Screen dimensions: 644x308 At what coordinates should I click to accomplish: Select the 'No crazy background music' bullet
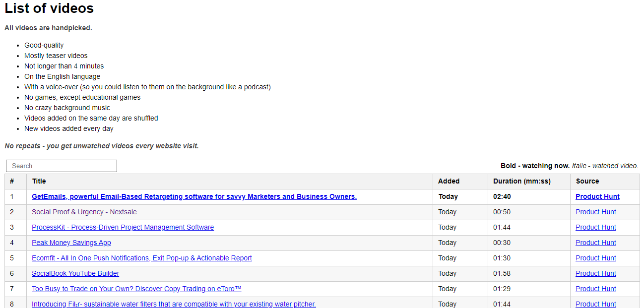click(x=67, y=108)
